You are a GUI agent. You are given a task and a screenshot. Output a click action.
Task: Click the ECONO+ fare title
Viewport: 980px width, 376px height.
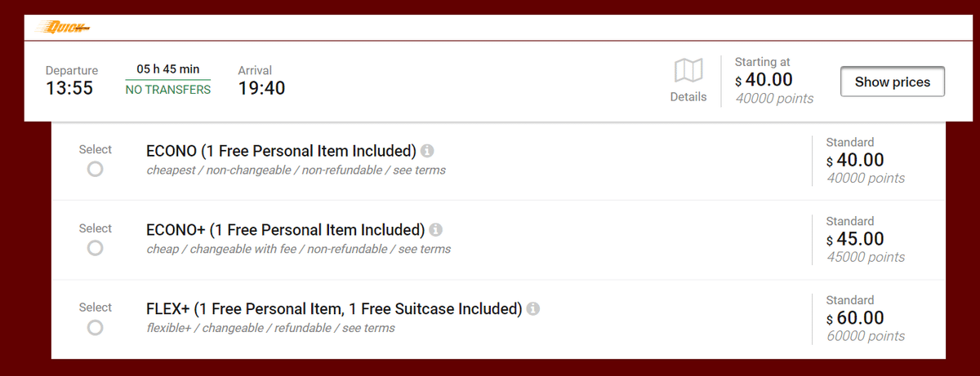click(285, 230)
